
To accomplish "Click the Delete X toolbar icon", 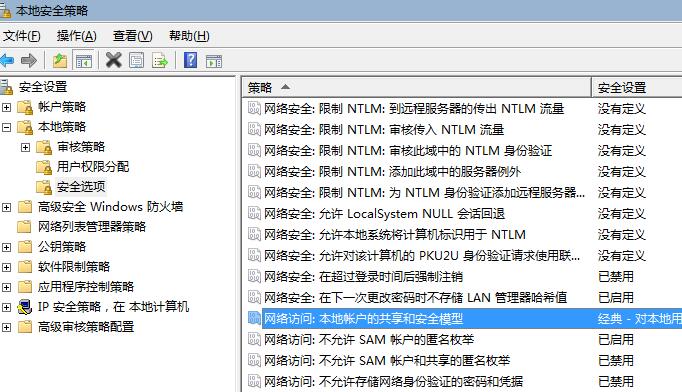I will click(114, 60).
